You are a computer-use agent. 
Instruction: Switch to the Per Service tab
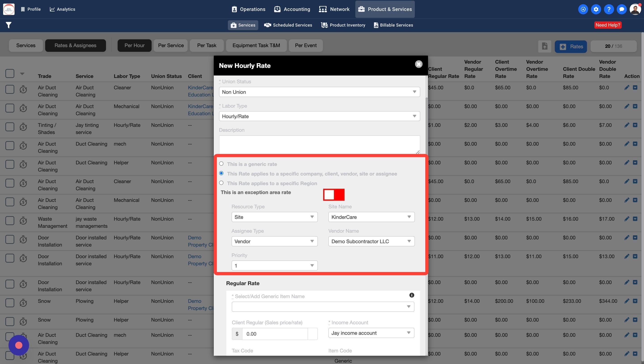(171, 46)
